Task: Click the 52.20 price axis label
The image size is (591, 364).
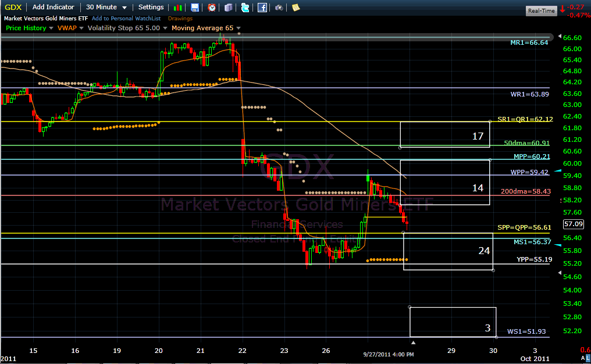Action: tap(572, 331)
